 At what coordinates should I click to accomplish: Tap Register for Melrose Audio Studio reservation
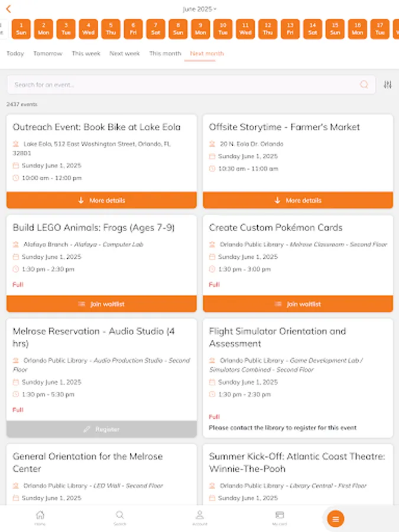[100, 429]
